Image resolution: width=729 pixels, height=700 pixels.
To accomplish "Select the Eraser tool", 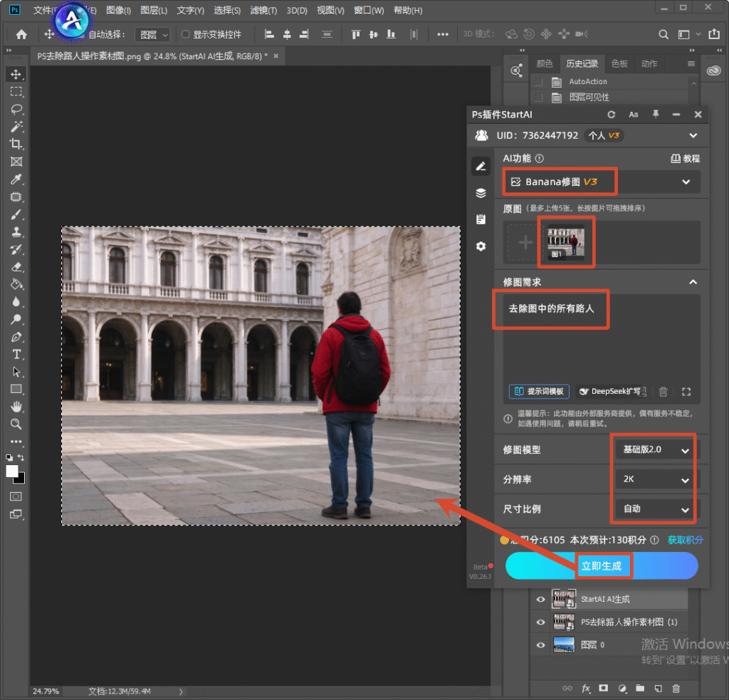I will [16, 267].
